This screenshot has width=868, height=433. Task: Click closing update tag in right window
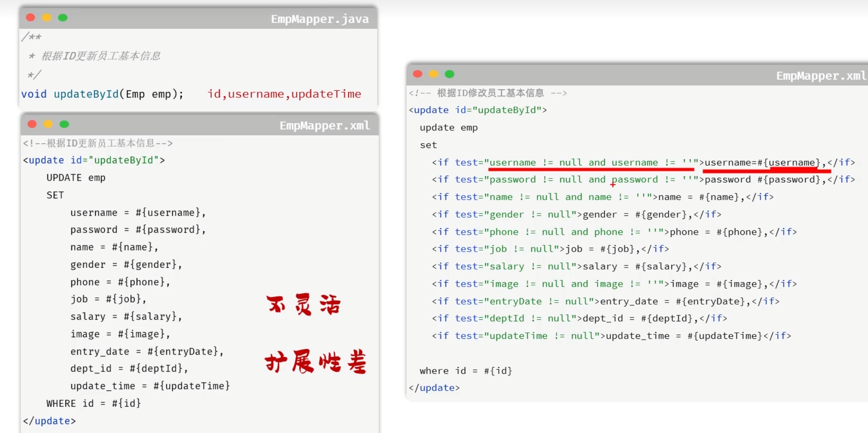click(434, 388)
